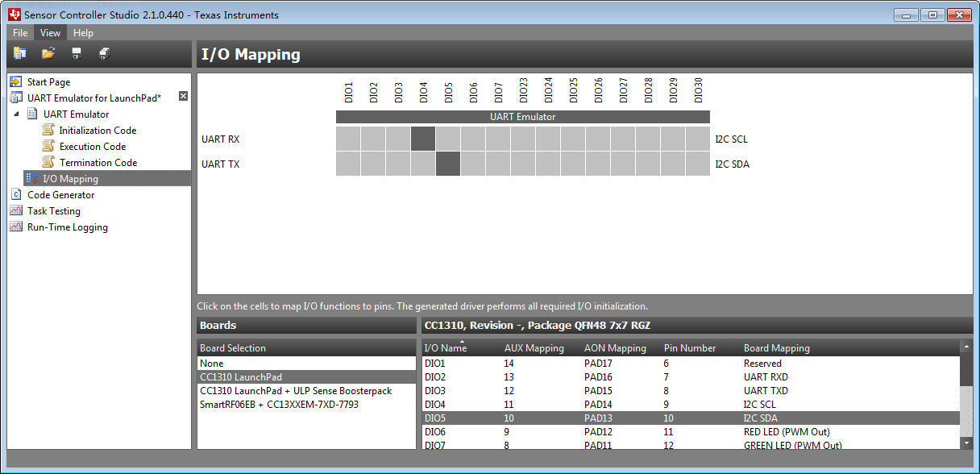Open Start Page in the tree
This screenshot has height=474, width=980.
pos(48,82)
